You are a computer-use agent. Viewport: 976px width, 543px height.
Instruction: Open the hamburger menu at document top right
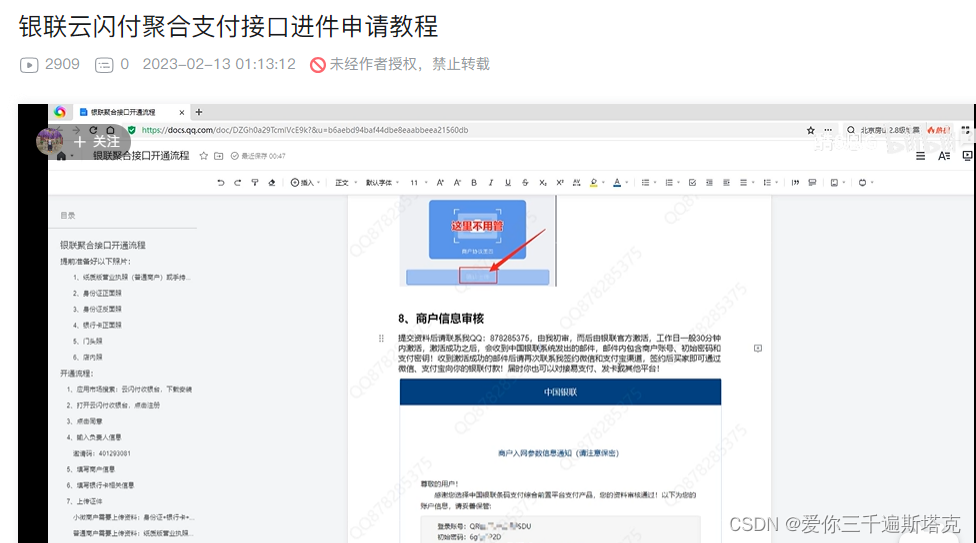pos(921,156)
